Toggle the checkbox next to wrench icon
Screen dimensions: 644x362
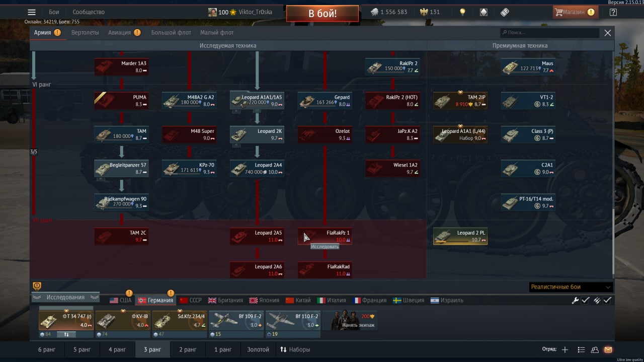pos(586,300)
